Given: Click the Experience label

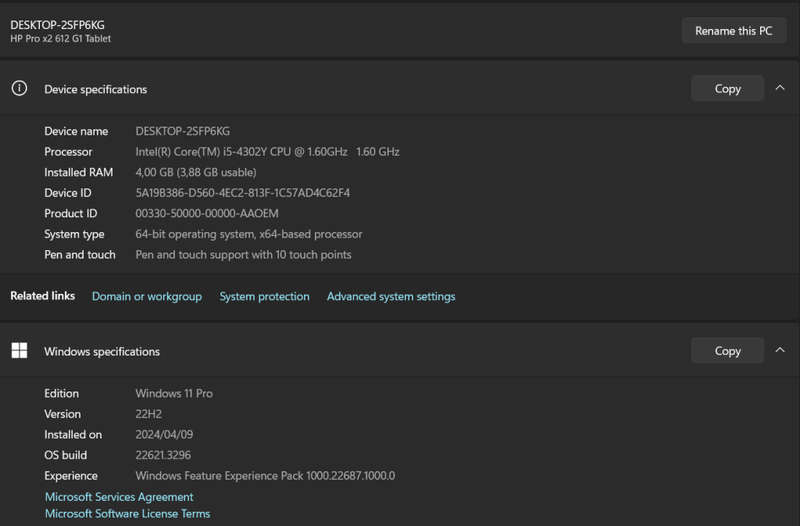Looking at the screenshot, I should [71, 475].
